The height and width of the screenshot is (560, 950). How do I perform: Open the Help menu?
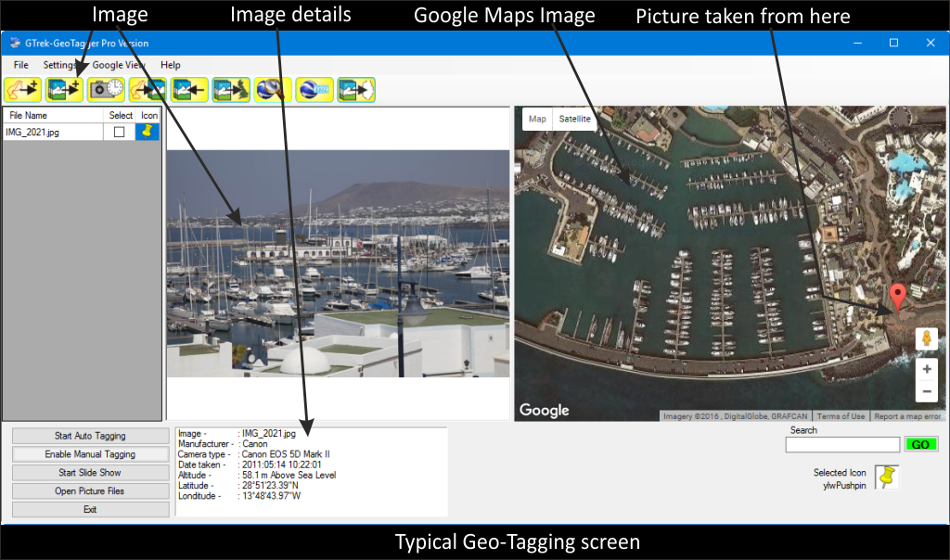pos(171,66)
